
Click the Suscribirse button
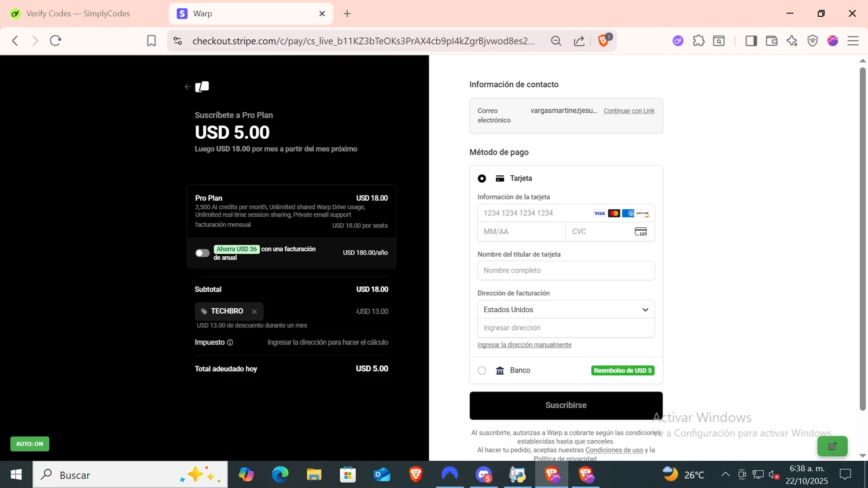pos(566,406)
